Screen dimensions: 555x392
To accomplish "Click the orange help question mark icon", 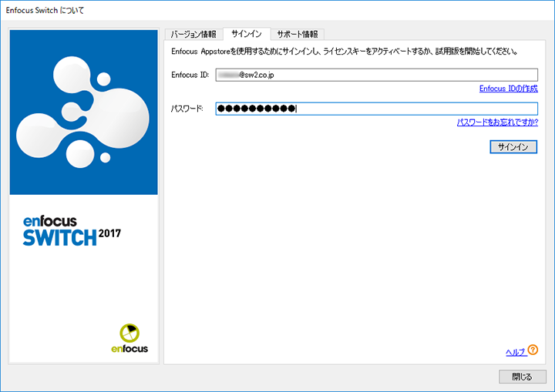I will (x=533, y=350).
